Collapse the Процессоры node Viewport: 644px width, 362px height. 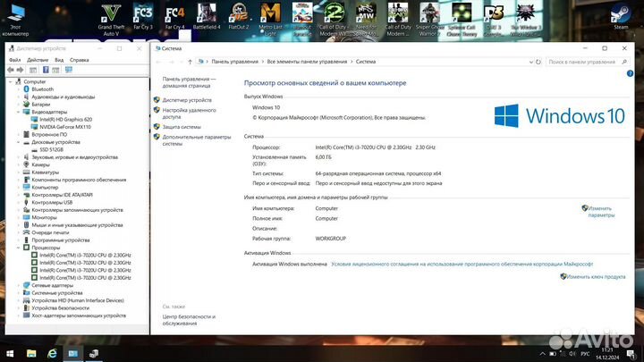click(19, 248)
